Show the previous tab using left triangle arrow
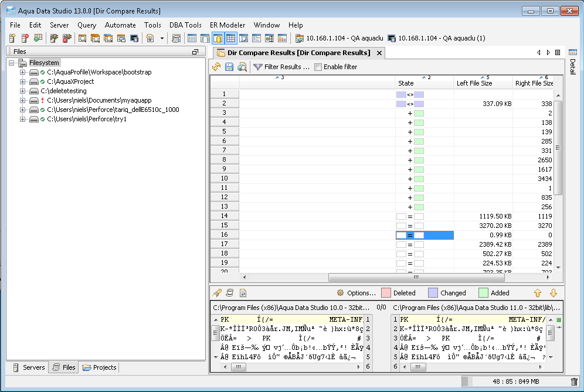The image size is (584, 392). click(539, 53)
